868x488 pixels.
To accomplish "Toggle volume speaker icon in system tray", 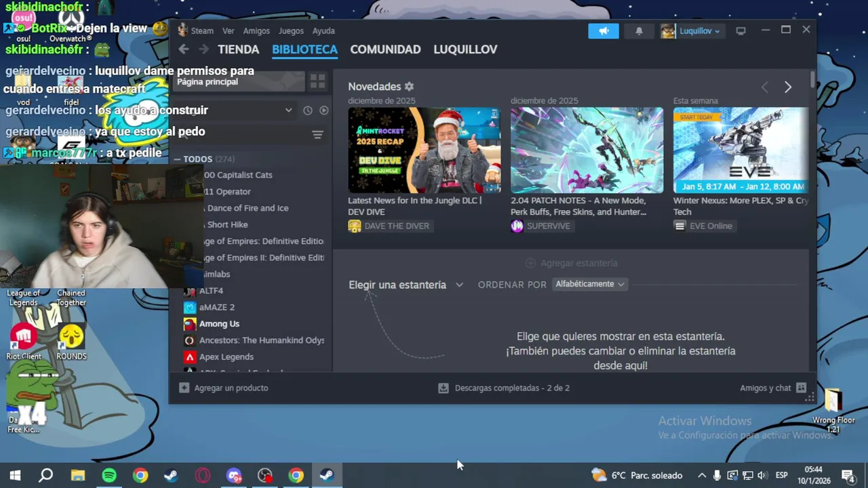I will pos(762,475).
